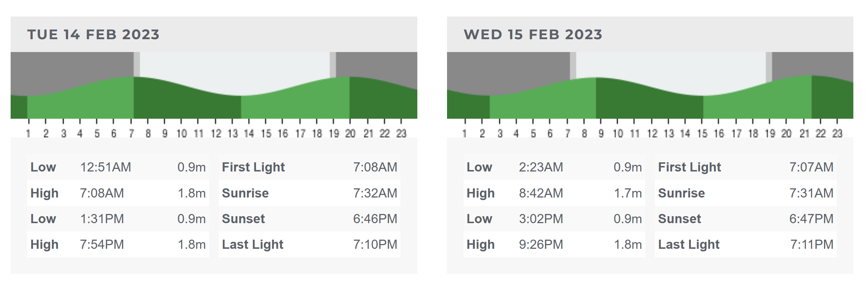The image size is (868, 288).
Task: Click Wednesday's Sunset 6:47PM row
Action: tap(746, 219)
